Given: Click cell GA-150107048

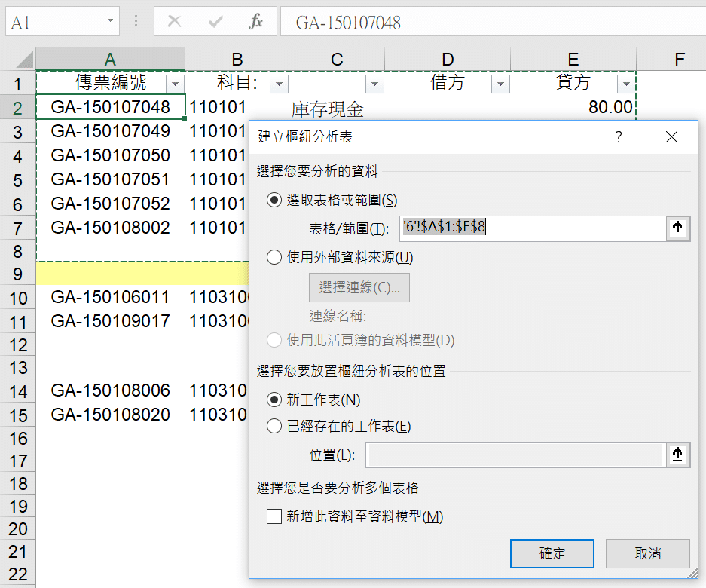Looking at the screenshot, I should (110, 107).
